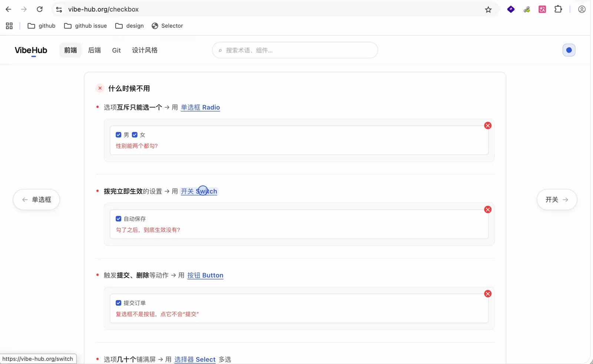Toggle the blue dot theme button

[569, 50]
